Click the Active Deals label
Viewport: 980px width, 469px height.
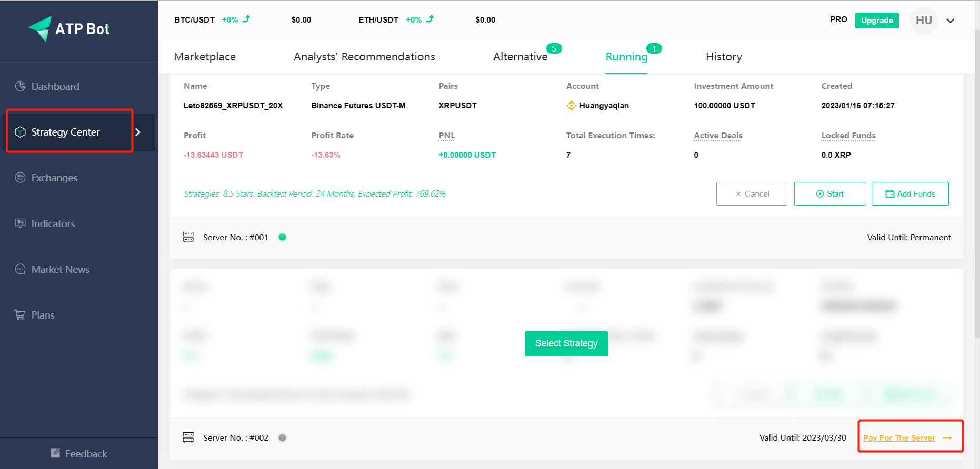pos(718,136)
